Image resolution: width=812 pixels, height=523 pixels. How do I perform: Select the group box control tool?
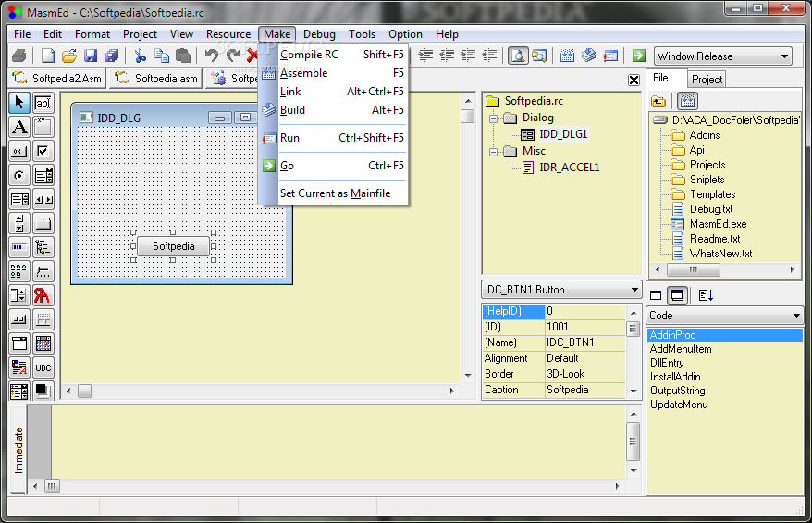(43, 127)
